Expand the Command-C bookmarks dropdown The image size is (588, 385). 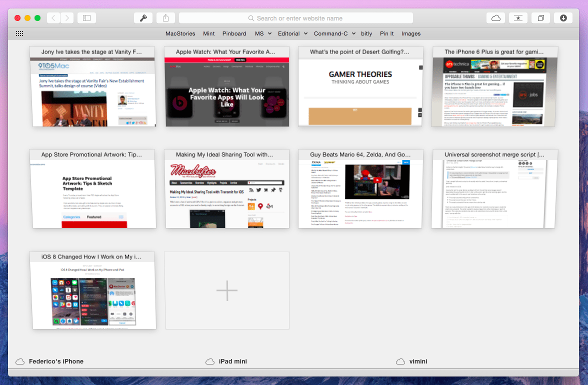(335, 33)
